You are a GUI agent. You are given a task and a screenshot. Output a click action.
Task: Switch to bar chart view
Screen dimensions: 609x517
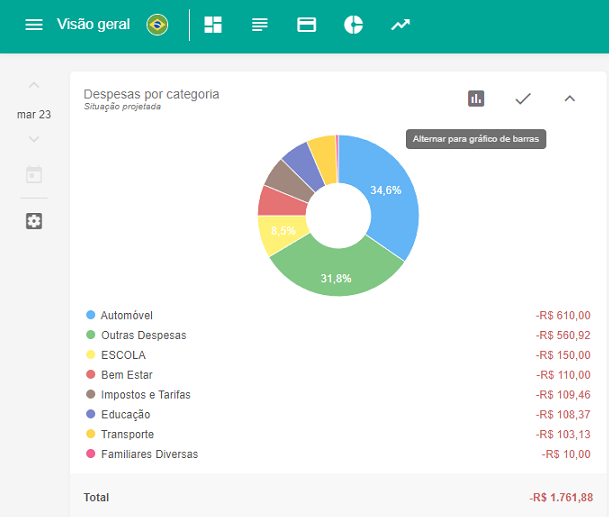[x=476, y=98]
